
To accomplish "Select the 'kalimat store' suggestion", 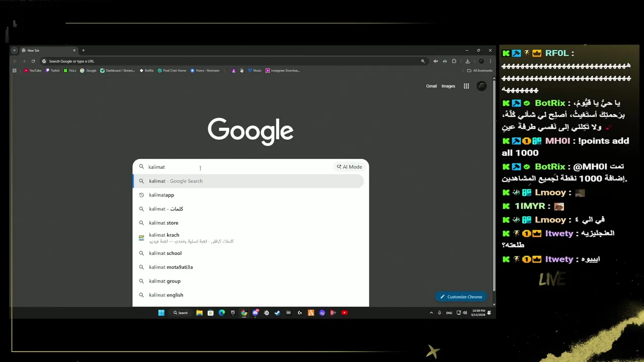I will tap(248, 223).
